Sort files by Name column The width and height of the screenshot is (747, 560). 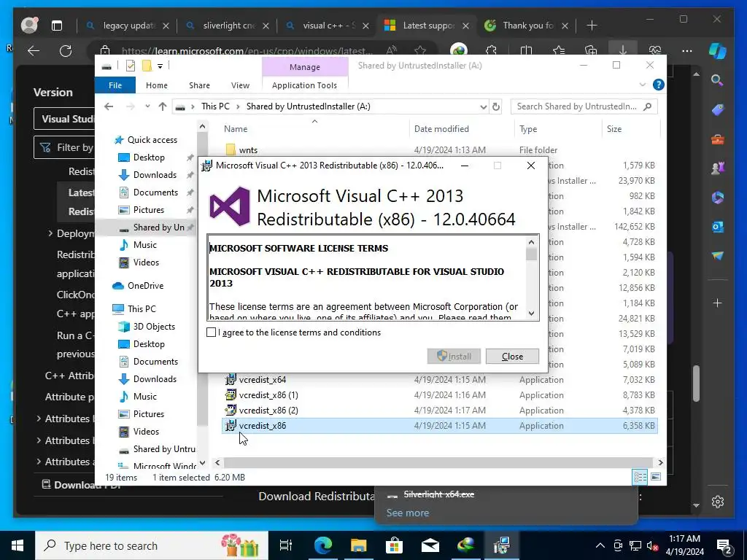236,129
